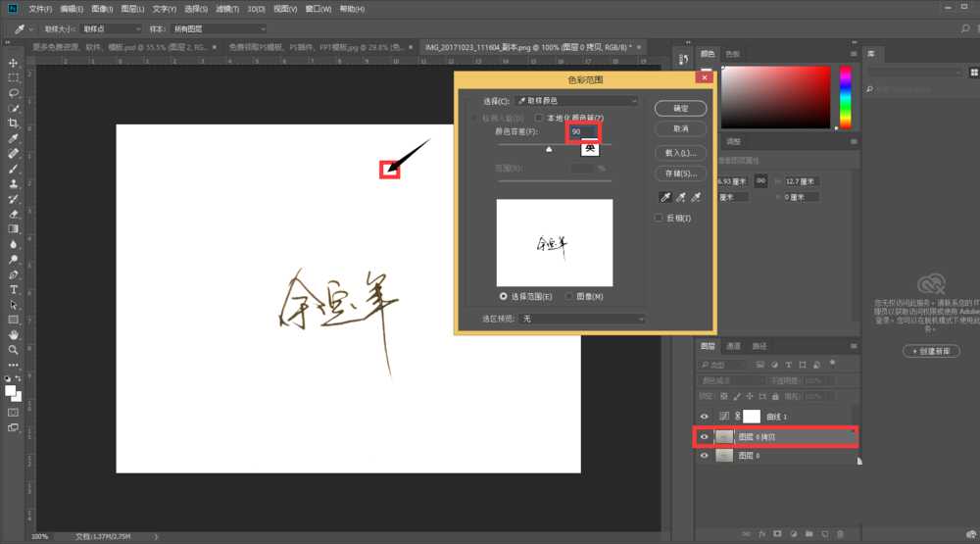The width and height of the screenshot is (980, 544).
Task: Click the Subtract from Sample eyedropper
Action: pos(696,196)
